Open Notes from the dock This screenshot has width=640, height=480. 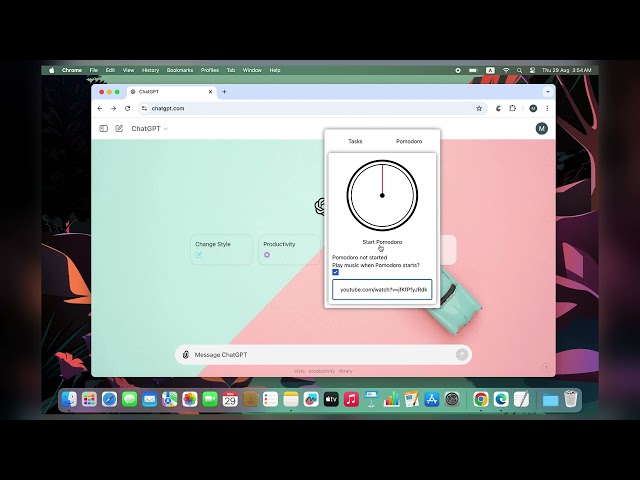click(291, 399)
